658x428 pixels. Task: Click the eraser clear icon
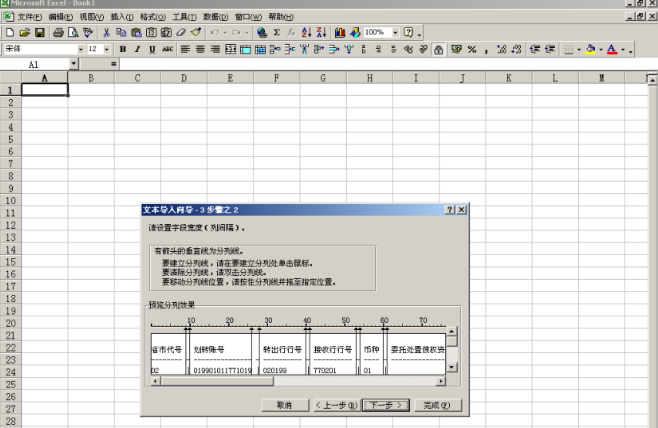click(181, 32)
